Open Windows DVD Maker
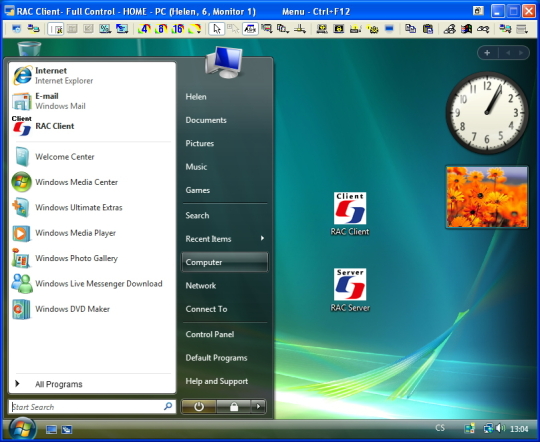Image resolution: width=540 pixels, height=442 pixels. 92,309
